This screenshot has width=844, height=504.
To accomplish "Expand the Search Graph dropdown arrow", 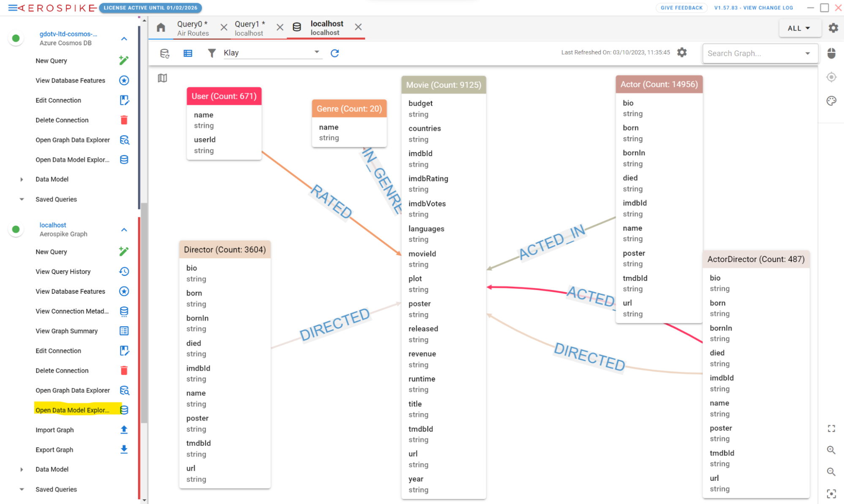I will click(807, 54).
